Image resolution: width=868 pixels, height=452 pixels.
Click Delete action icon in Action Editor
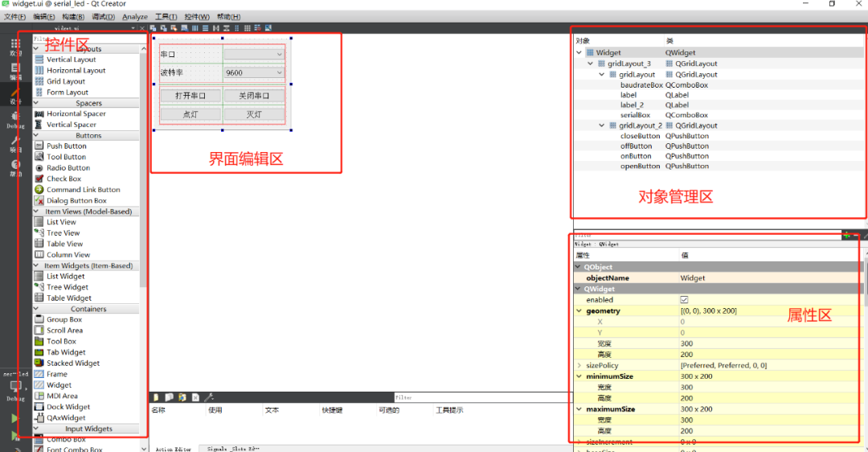(x=195, y=397)
